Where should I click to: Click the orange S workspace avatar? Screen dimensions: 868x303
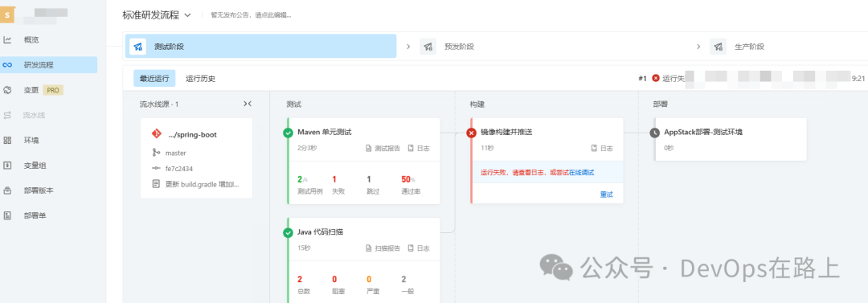pos(6,15)
